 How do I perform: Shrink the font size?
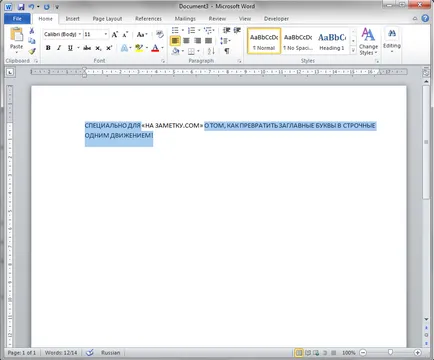tap(125, 34)
